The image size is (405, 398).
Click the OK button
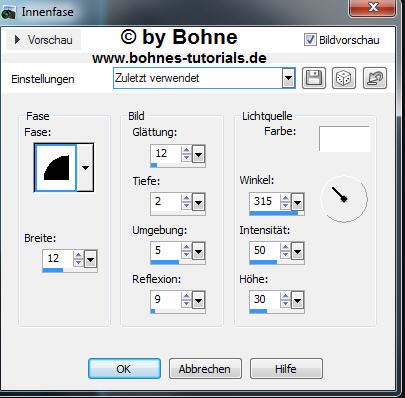[124, 369]
